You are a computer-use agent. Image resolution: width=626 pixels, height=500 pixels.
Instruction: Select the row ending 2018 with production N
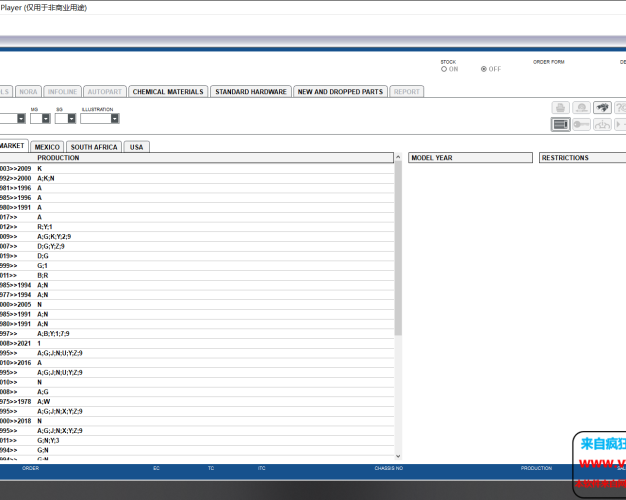197,421
